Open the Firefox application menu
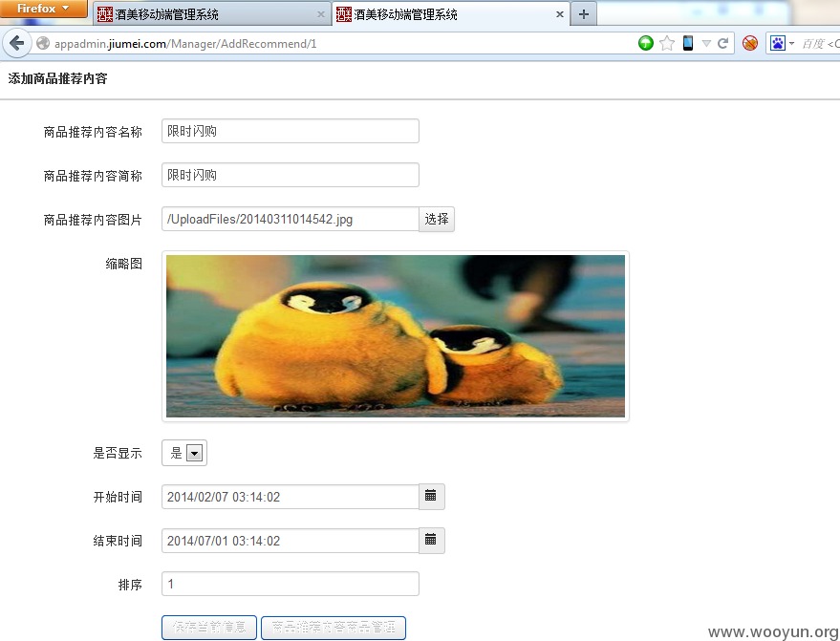Image resolution: width=840 pixels, height=641 pixels. click(43, 9)
